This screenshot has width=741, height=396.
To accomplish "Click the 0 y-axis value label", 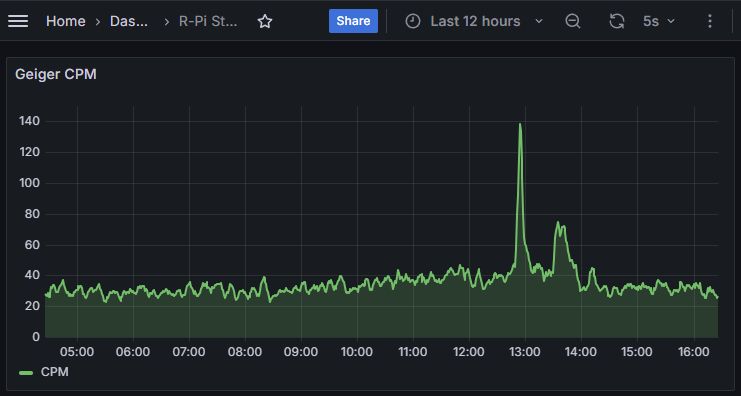I will 36,337.
